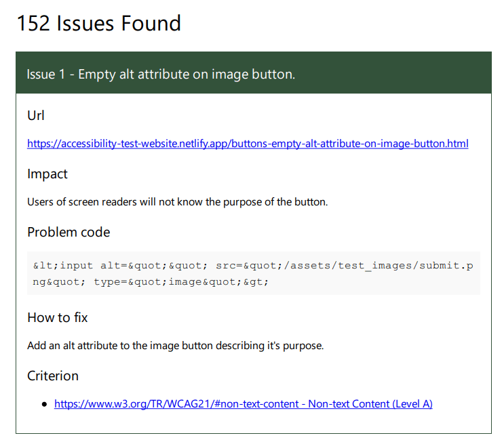Click the "(Level A)" text in criterion link
Viewport: 504px width, 442px height.
pos(412,404)
